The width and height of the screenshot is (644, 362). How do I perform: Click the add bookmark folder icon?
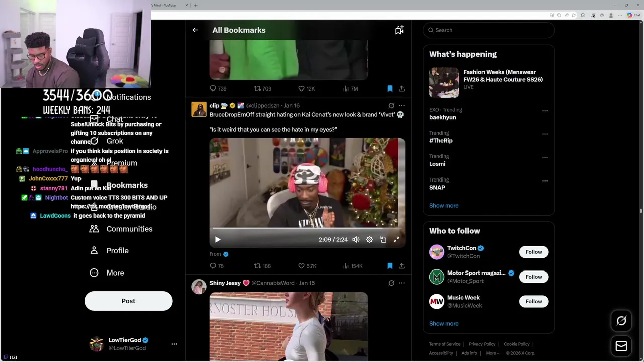pyautogui.click(x=399, y=30)
